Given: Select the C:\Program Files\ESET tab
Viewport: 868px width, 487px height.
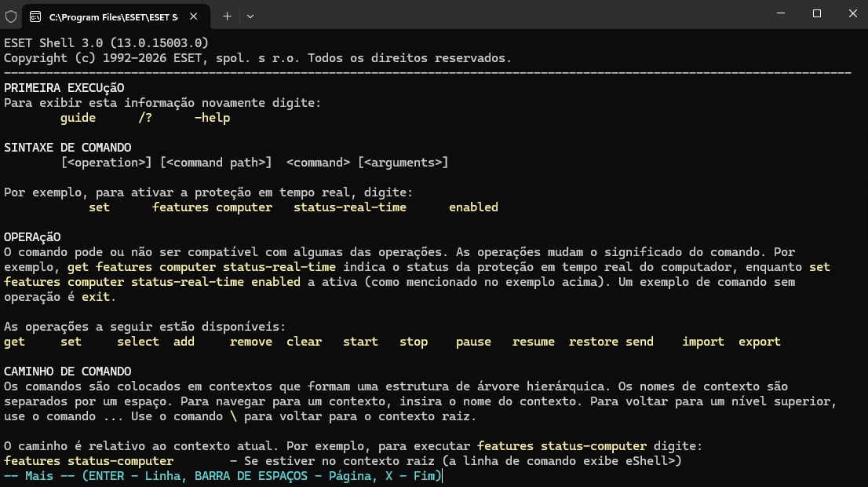Looking at the screenshot, I should coord(116,16).
